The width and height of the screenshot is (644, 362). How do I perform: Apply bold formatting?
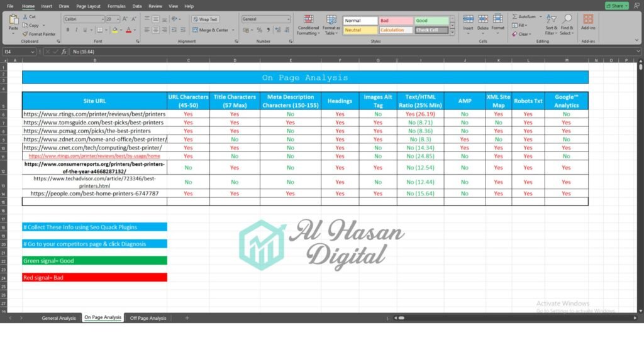click(x=68, y=30)
